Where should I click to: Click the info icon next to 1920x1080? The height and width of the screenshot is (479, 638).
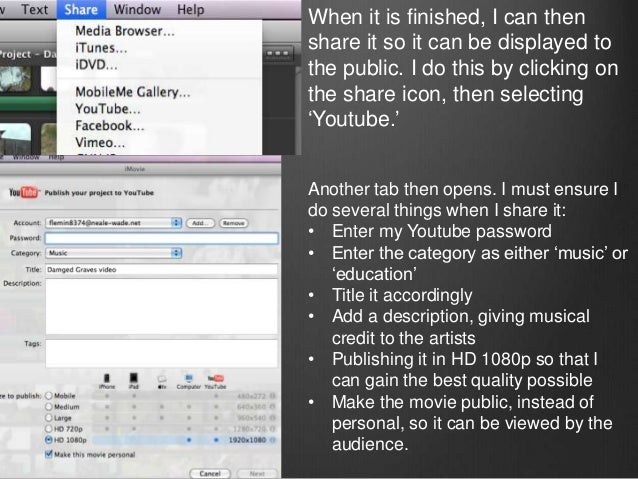pos(273,440)
